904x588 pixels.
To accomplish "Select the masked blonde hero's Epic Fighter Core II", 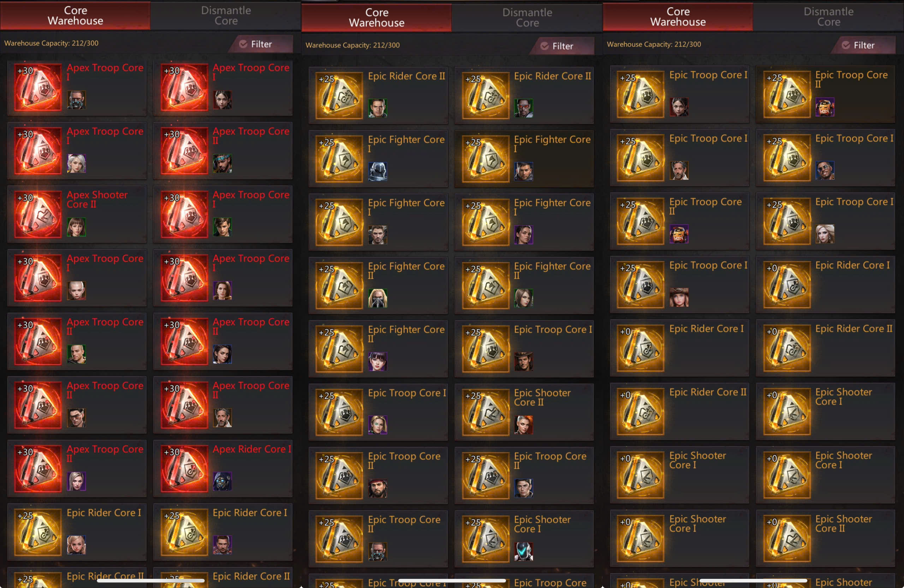I will click(x=378, y=286).
